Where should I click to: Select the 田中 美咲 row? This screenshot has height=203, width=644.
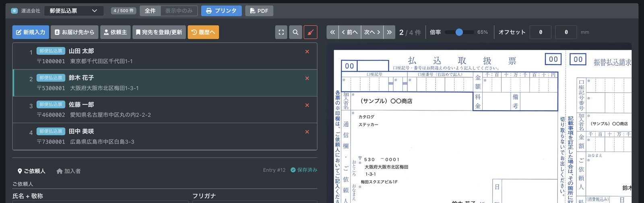pos(165,136)
